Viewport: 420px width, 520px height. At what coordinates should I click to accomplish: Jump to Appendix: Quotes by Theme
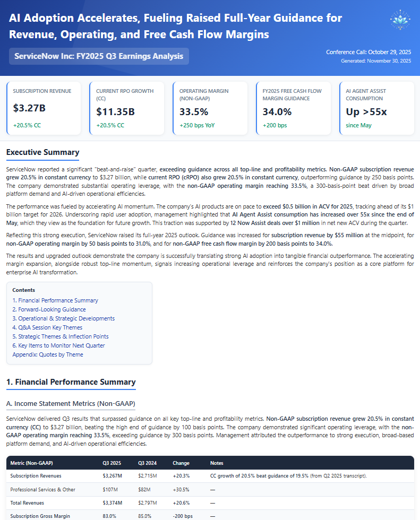coord(48,354)
